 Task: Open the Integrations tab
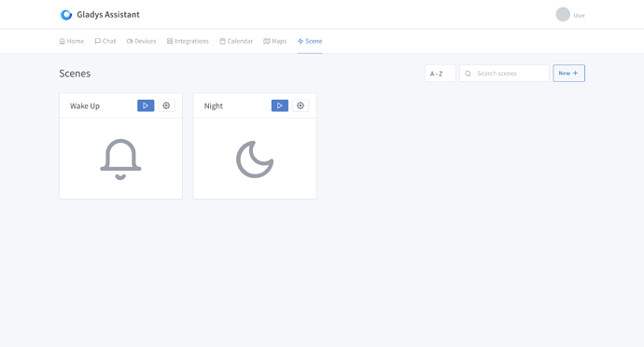[x=188, y=41]
